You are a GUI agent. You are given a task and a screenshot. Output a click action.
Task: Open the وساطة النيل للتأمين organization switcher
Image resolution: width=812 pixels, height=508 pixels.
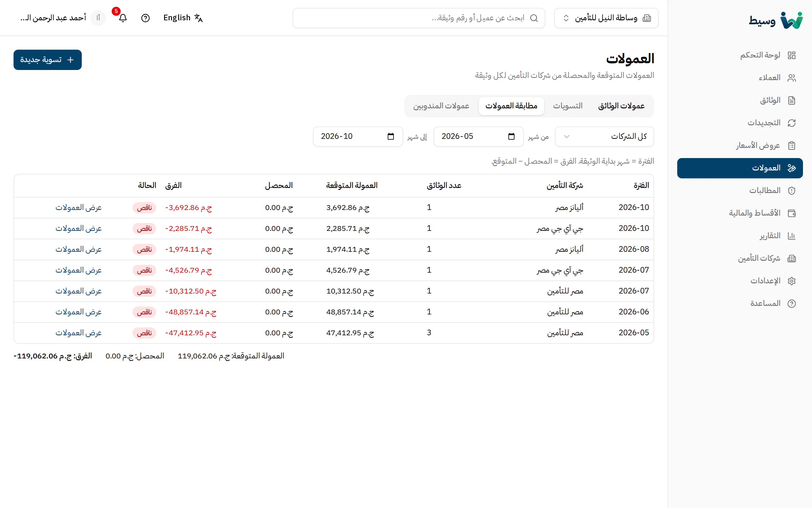click(x=606, y=18)
